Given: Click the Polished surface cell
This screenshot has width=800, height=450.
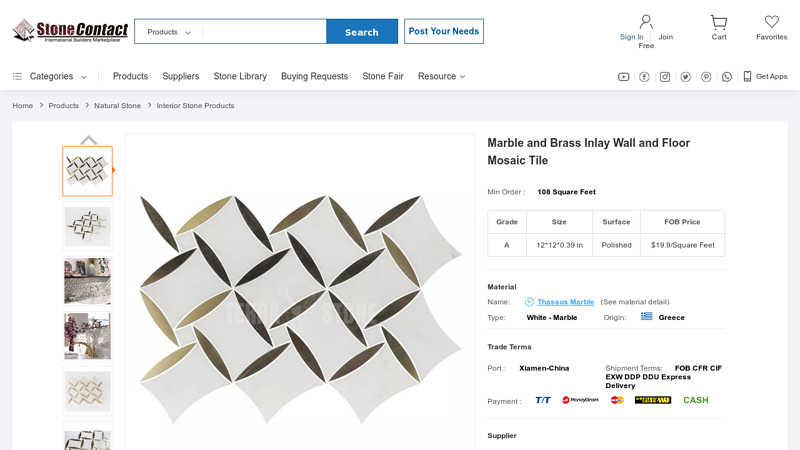Looking at the screenshot, I should pyautogui.click(x=616, y=245).
